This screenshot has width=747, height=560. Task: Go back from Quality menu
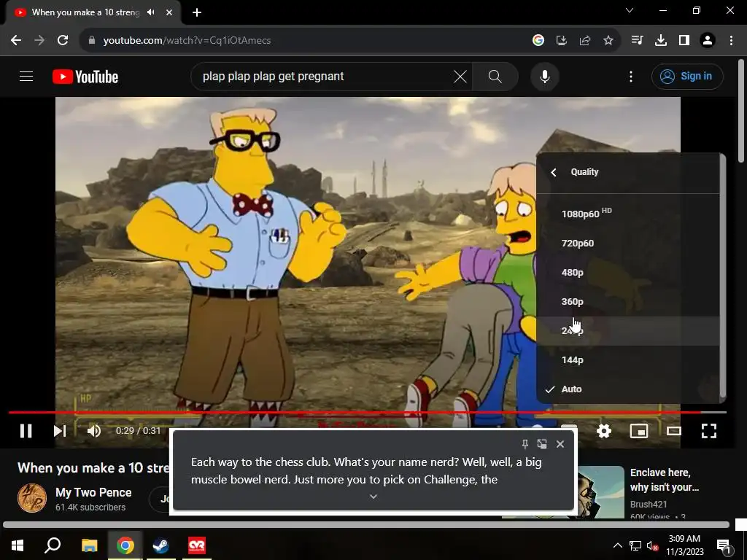tap(554, 172)
